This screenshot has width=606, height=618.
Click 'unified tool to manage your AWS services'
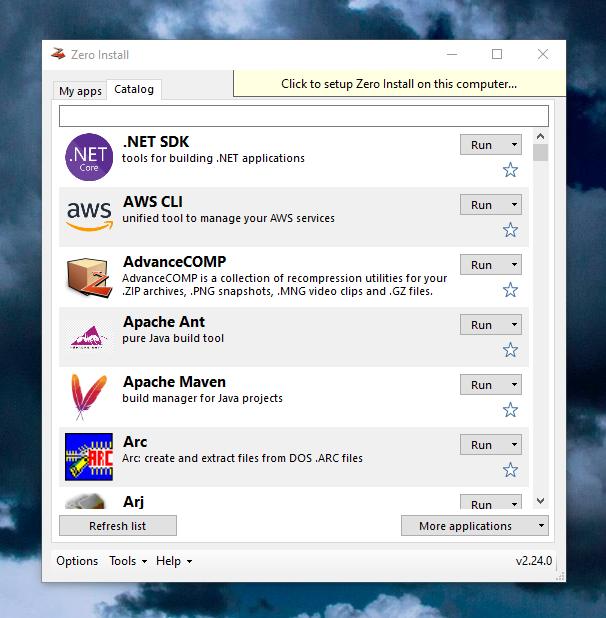coord(229,218)
